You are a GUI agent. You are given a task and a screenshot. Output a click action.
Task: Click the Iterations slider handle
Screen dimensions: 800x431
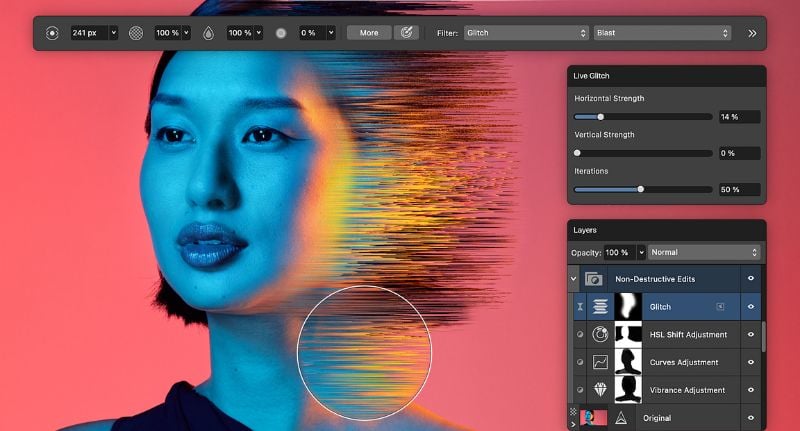[640, 189]
